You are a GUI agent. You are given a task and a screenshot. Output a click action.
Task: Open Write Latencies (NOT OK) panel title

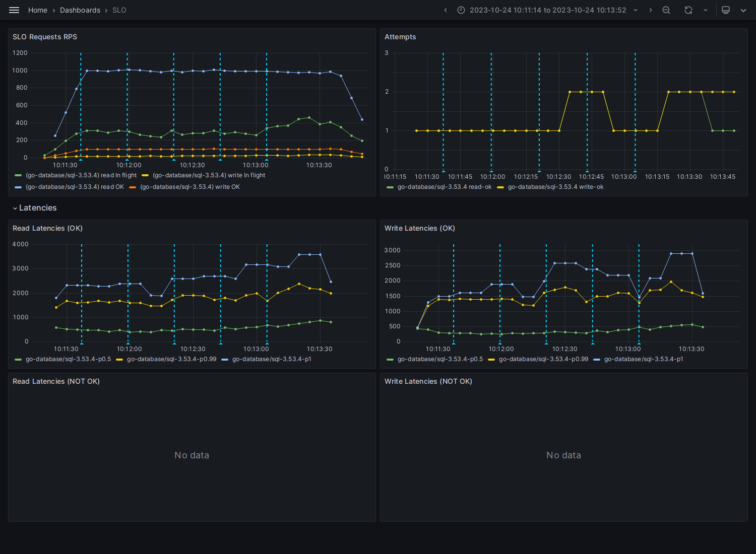click(x=428, y=381)
